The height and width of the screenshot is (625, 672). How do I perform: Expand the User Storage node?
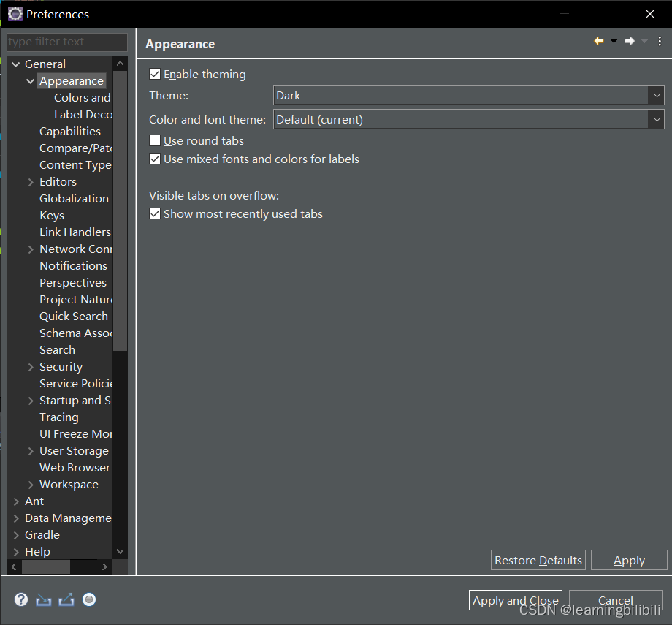coord(31,451)
